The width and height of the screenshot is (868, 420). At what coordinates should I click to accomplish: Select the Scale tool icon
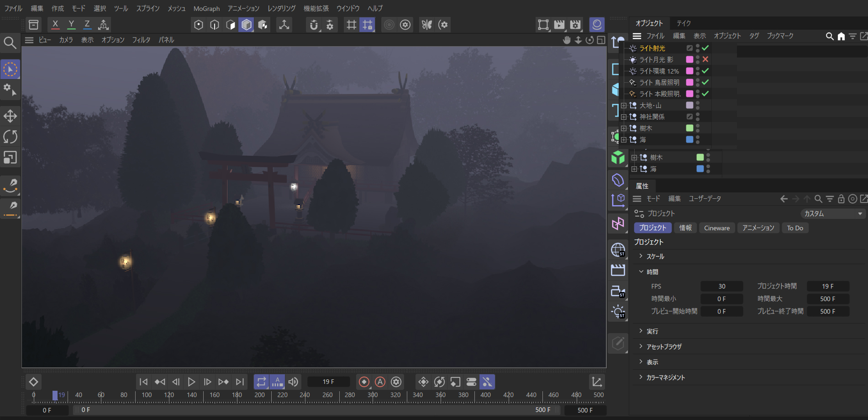click(x=10, y=158)
